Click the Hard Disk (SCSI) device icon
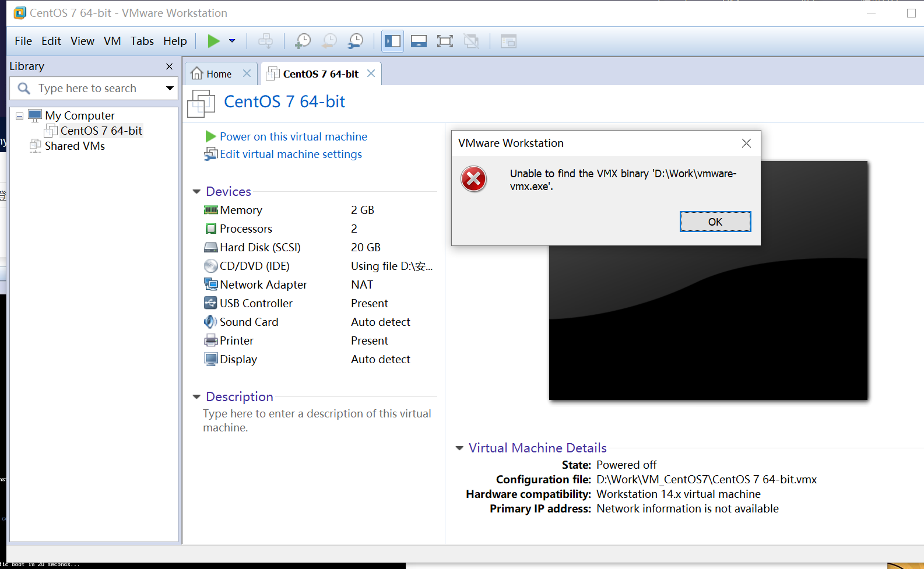 [x=210, y=247]
